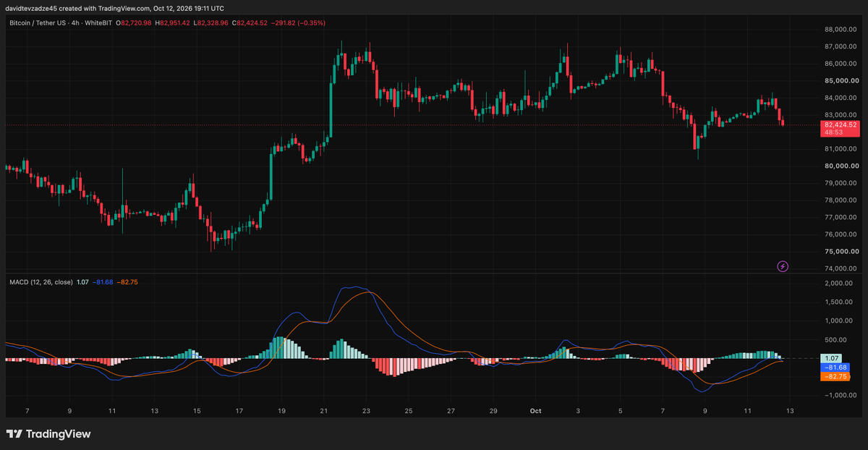Click the 83,000.00 price axis label
This screenshot has height=450, width=868.
(841, 115)
